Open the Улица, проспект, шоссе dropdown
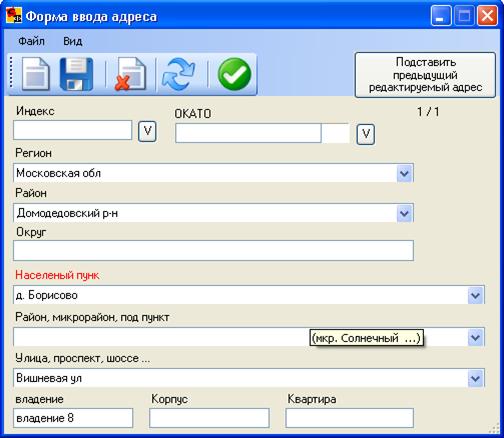The image size is (504, 438). point(475,378)
